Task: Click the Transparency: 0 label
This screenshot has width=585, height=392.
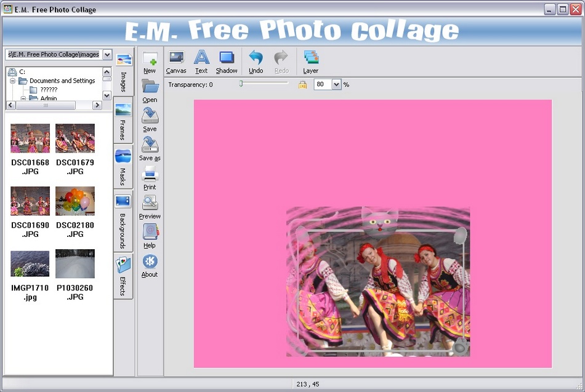Action: coord(190,85)
